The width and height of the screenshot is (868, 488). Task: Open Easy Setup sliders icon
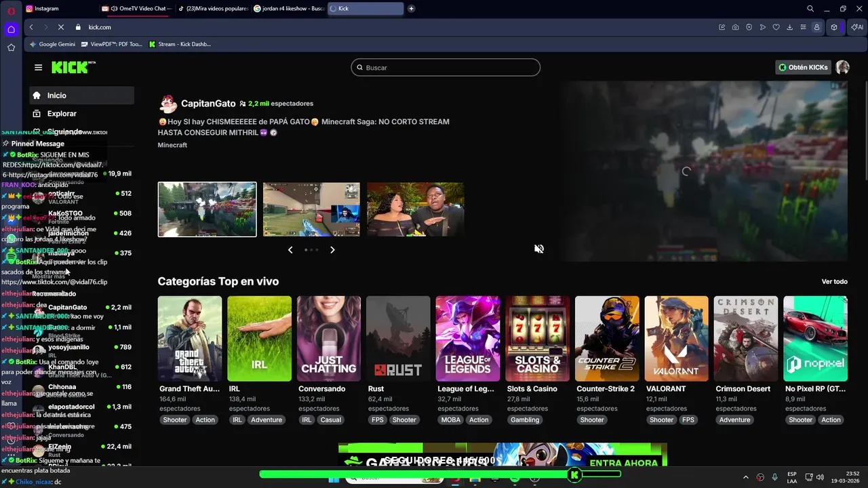tap(804, 27)
